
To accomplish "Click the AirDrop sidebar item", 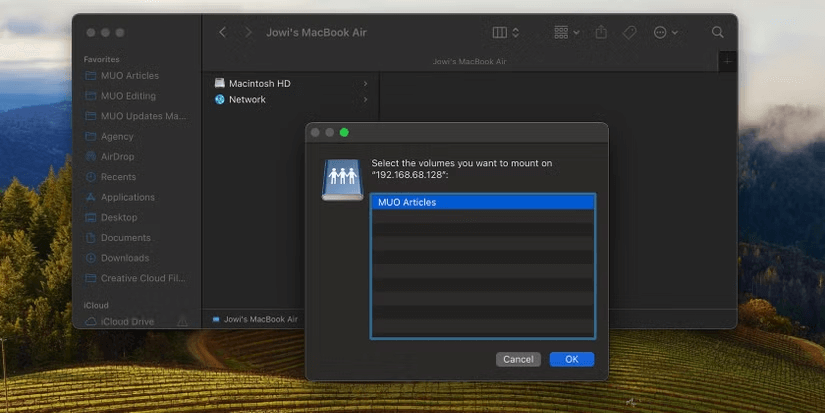I will tap(118, 157).
